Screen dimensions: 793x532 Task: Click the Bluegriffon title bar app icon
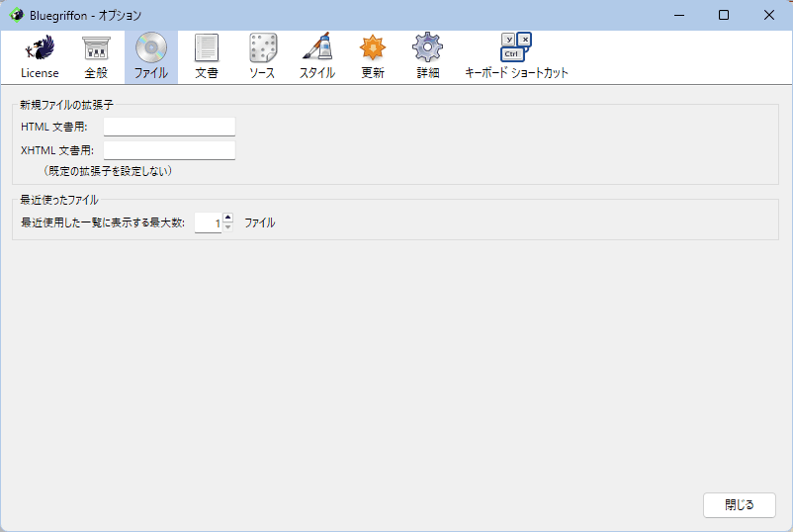(x=16, y=15)
